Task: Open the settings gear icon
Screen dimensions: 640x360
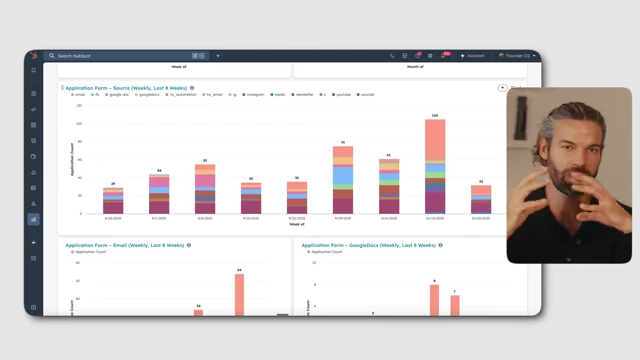Action: [430, 56]
